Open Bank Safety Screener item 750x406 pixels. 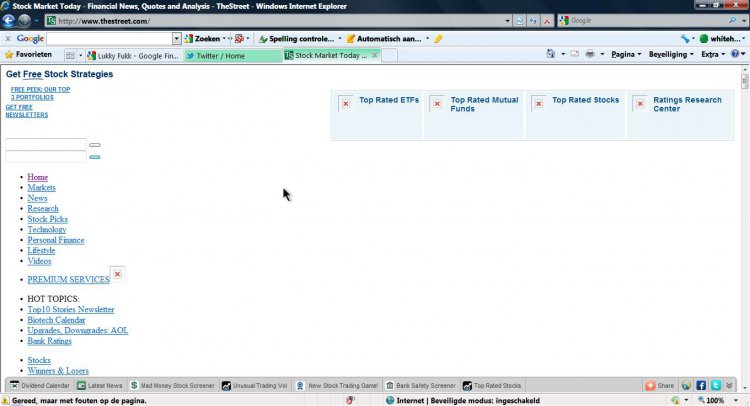[x=420, y=385]
